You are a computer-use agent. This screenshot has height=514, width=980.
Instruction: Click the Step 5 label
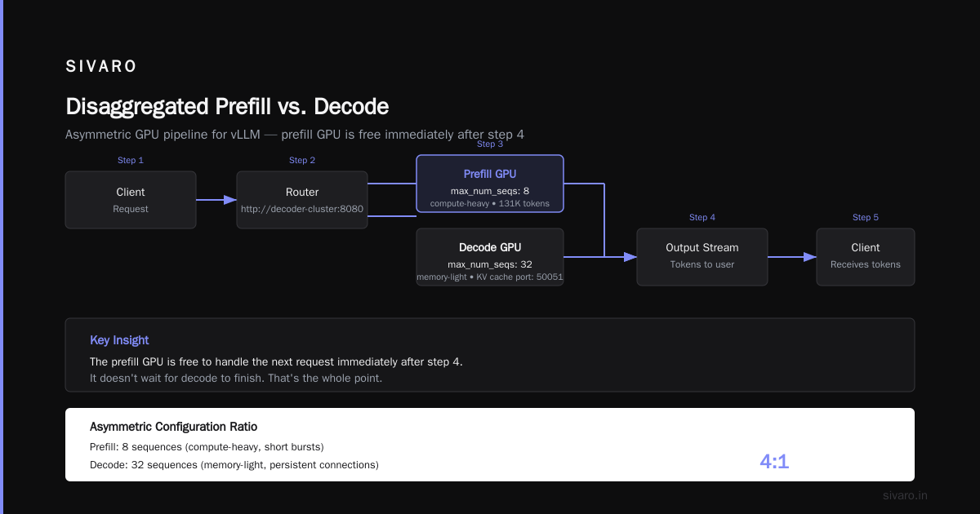(x=866, y=218)
